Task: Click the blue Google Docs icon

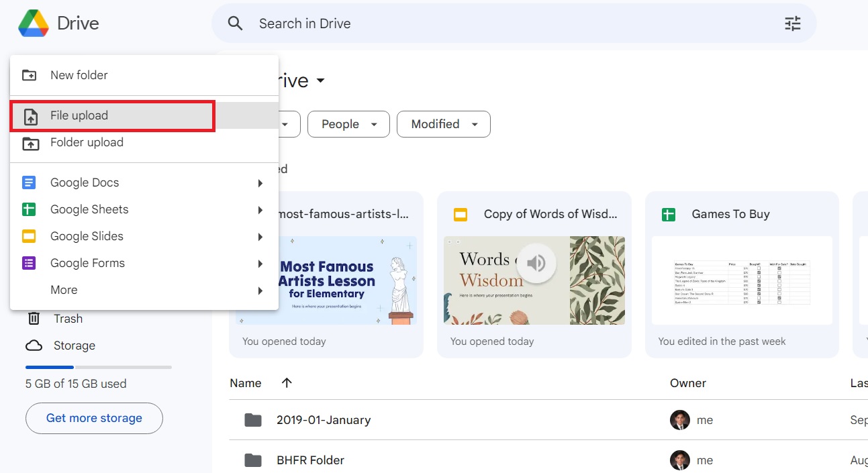Action: 29,182
